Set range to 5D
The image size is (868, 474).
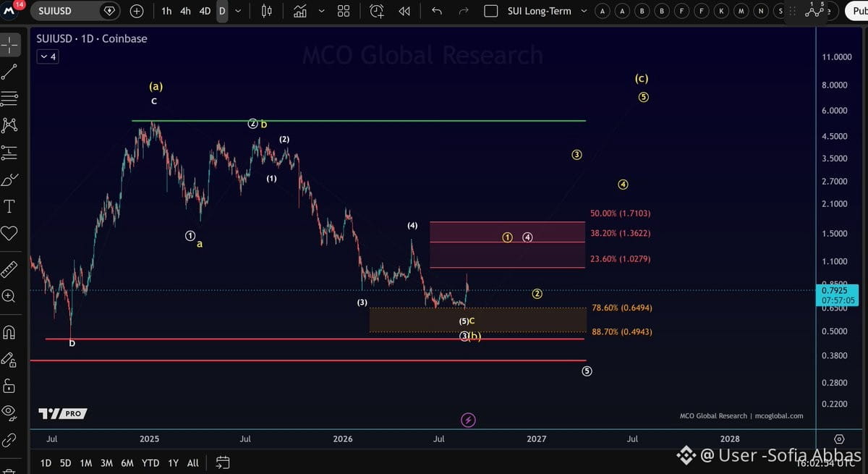pos(66,462)
